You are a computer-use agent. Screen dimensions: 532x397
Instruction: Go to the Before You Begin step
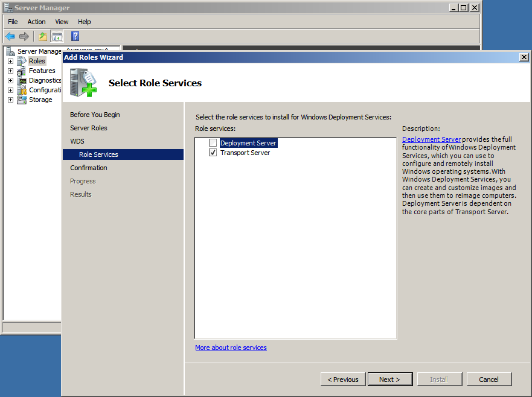(x=95, y=115)
